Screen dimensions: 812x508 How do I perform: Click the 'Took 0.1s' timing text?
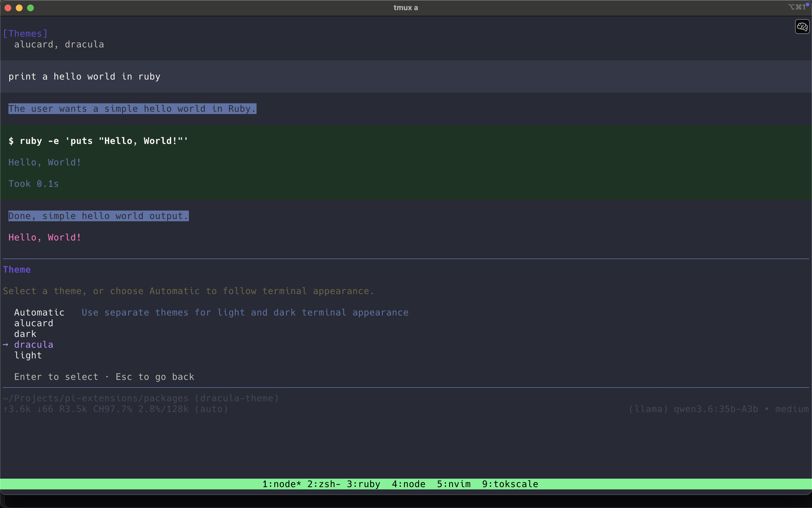[34, 184]
